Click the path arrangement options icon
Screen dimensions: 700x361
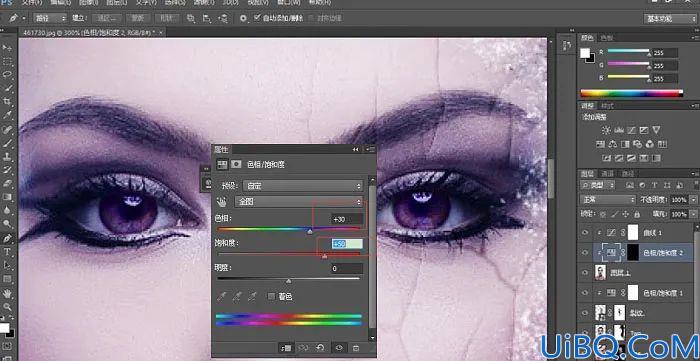click(x=222, y=18)
